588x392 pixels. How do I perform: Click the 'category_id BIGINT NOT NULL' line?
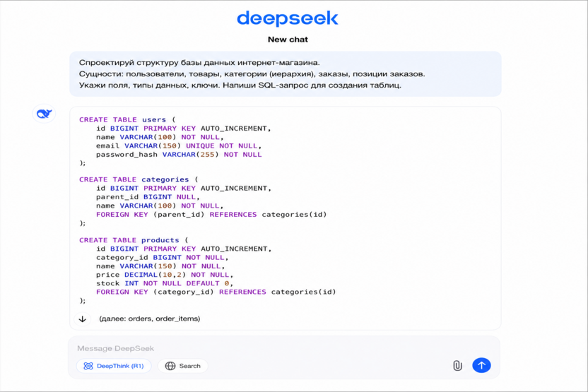[162, 258]
